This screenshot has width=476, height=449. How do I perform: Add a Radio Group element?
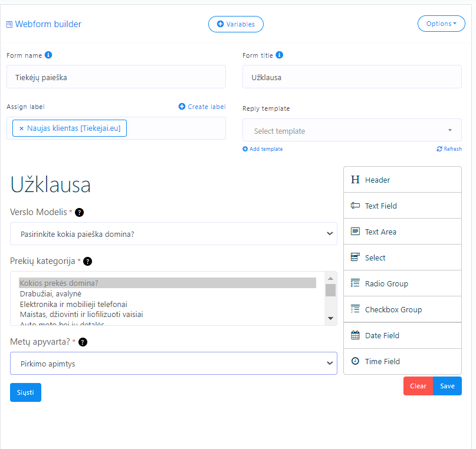coord(402,283)
